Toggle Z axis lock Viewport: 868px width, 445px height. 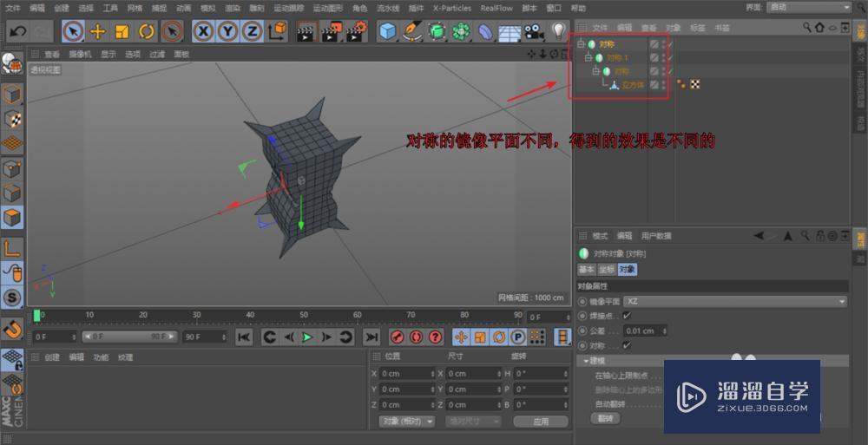coord(252,31)
